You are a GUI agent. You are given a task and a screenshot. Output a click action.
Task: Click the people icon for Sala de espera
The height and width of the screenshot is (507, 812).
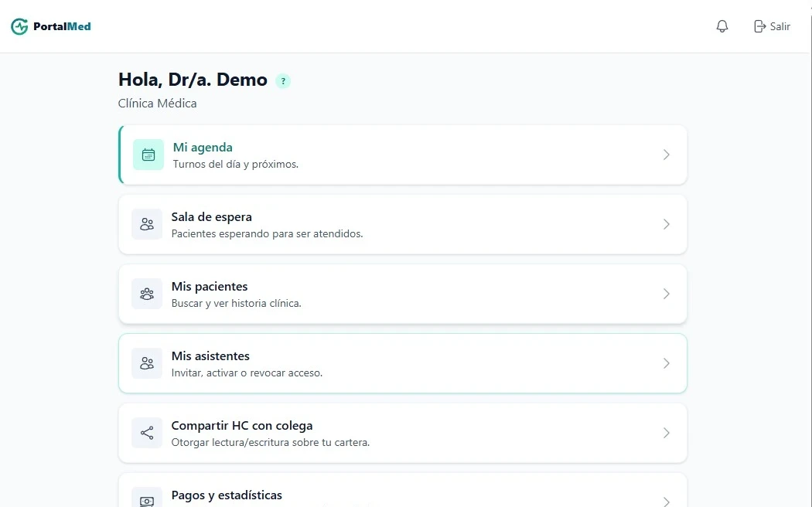(x=147, y=224)
